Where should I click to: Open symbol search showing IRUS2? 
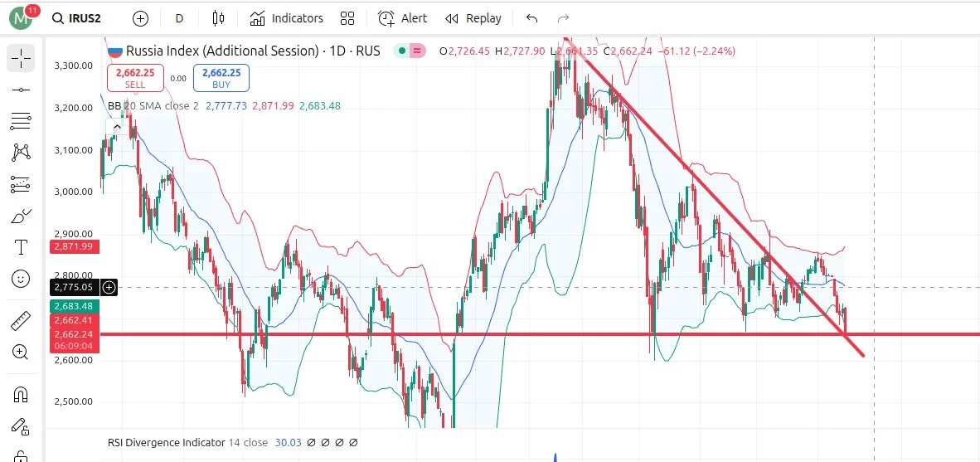[76, 18]
